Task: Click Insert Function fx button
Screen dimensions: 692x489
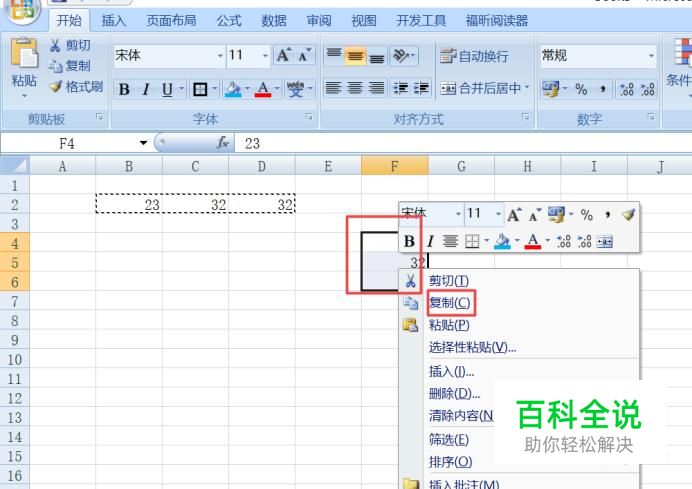Action: coord(222,143)
